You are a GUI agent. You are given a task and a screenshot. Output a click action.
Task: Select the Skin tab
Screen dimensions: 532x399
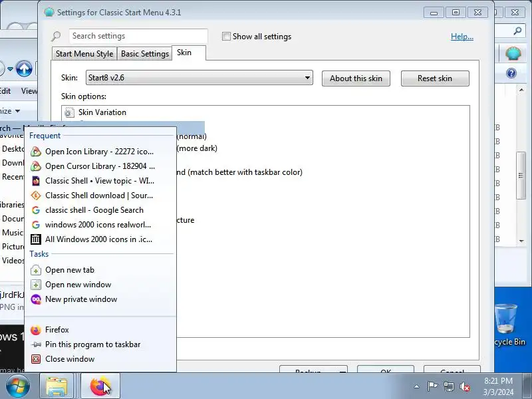(189, 53)
